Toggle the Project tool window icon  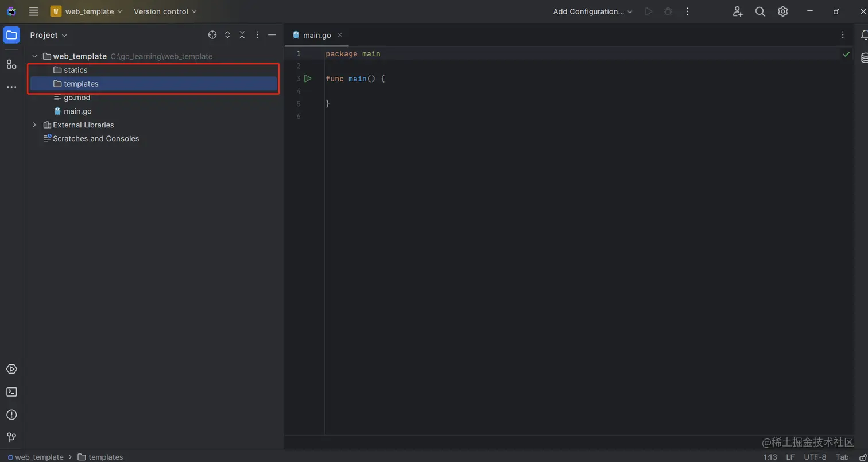pyautogui.click(x=11, y=35)
